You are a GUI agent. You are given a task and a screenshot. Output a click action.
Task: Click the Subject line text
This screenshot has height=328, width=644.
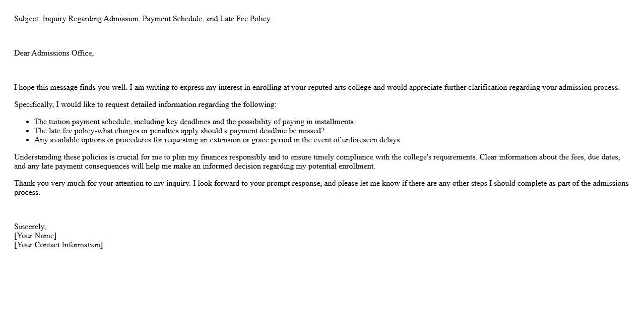142,19
